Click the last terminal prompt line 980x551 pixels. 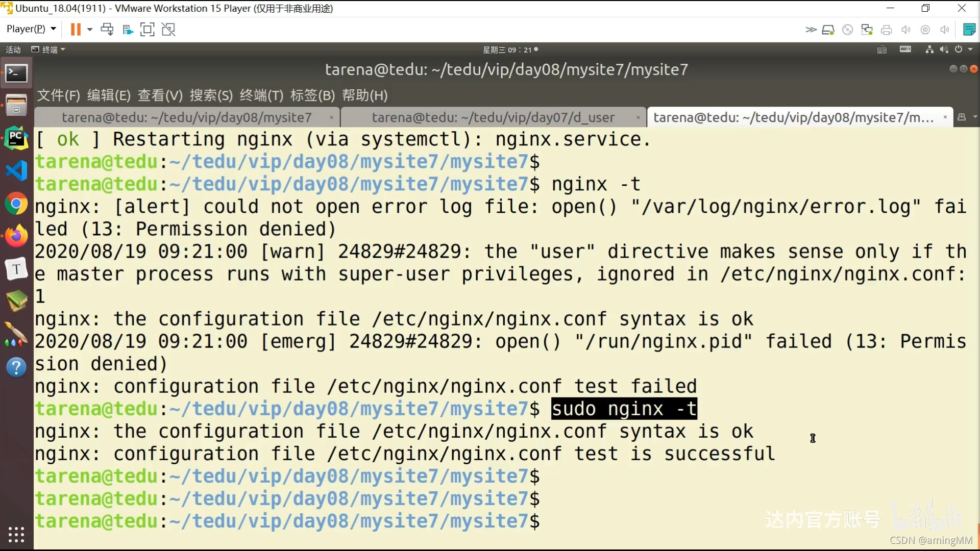287,521
